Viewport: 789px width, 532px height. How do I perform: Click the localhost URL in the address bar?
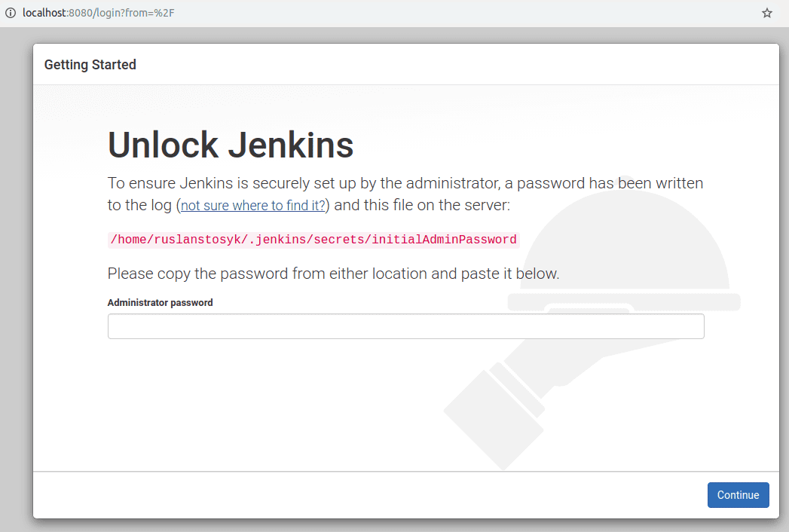point(92,14)
